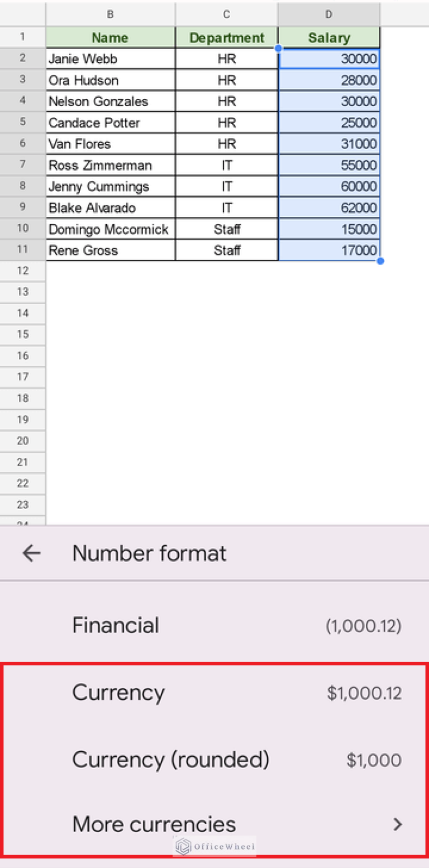
Task: Select the HR cell next to Van Flores
Action: click(x=226, y=144)
